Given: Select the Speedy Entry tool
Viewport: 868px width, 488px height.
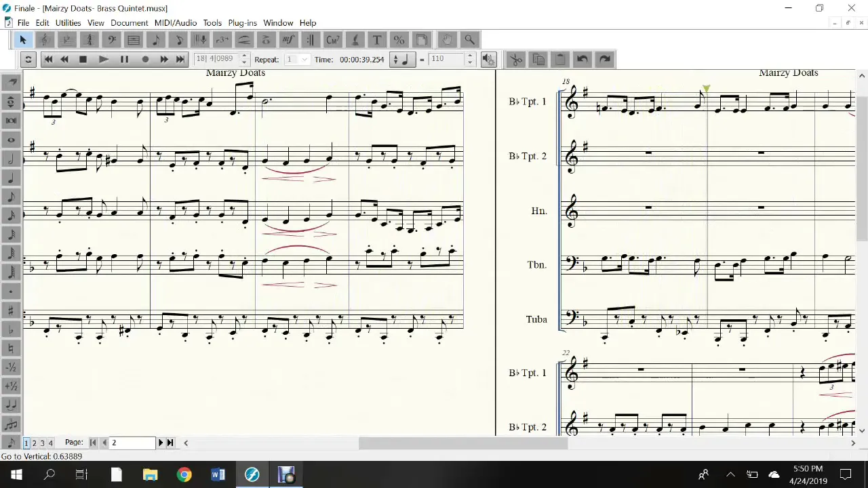Looking at the screenshot, I should tap(178, 39).
